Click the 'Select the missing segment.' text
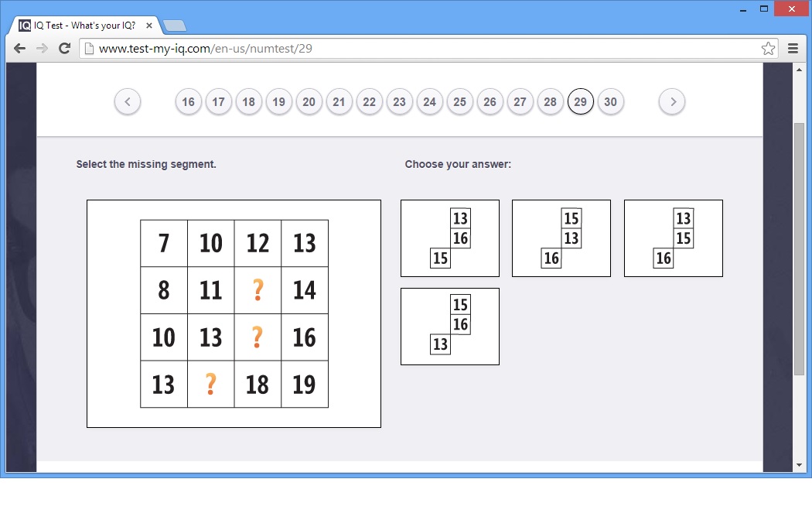The image size is (812, 520). coord(146,164)
